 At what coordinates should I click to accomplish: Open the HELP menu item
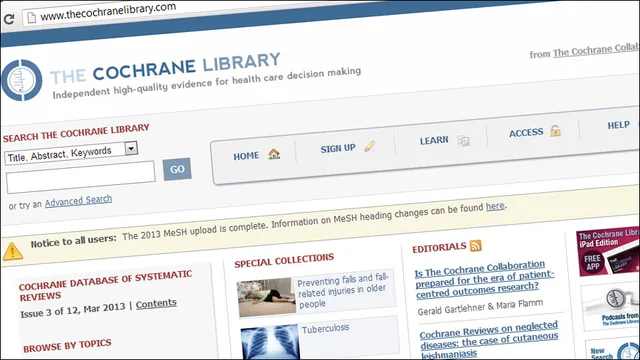click(618, 125)
